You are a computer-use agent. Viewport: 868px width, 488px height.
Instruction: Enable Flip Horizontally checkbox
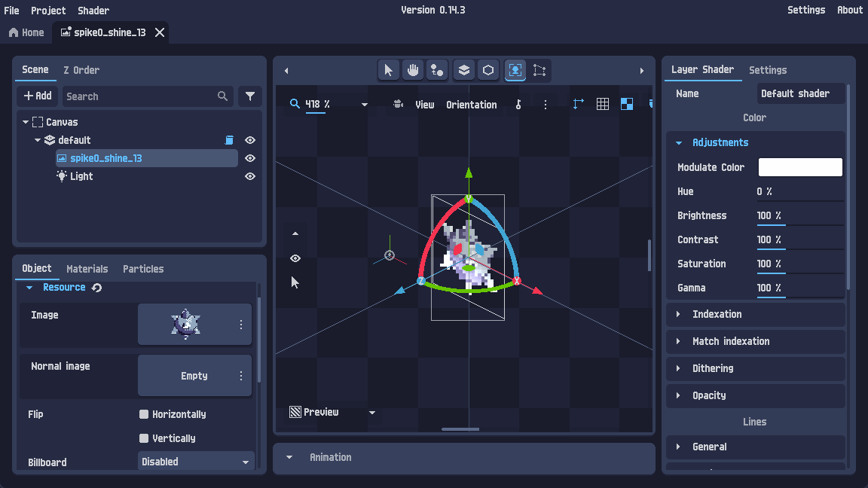(144, 414)
